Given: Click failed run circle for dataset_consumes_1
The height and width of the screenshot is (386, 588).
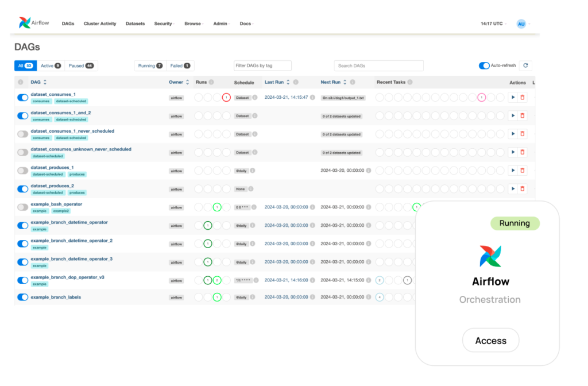Looking at the screenshot, I should [226, 98].
